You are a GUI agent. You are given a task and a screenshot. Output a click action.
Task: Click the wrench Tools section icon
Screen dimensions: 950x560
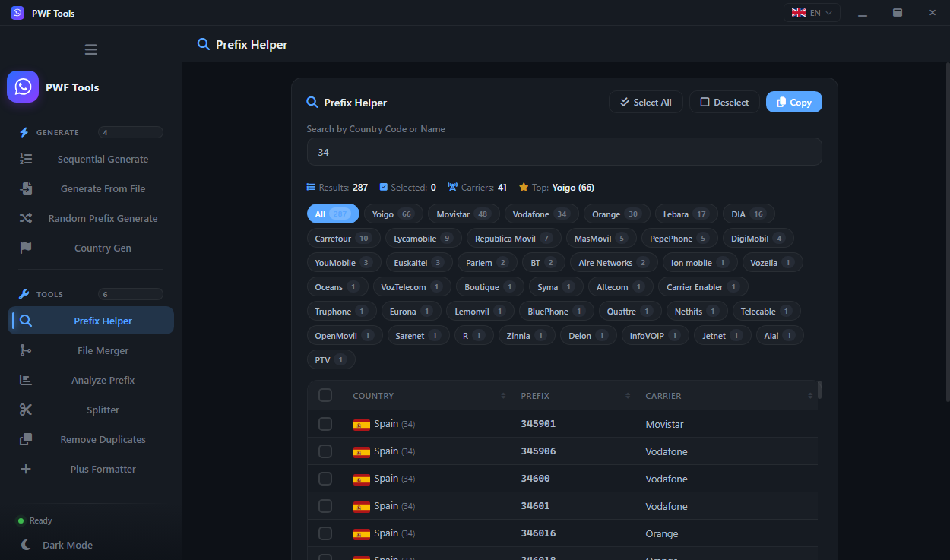tap(24, 294)
